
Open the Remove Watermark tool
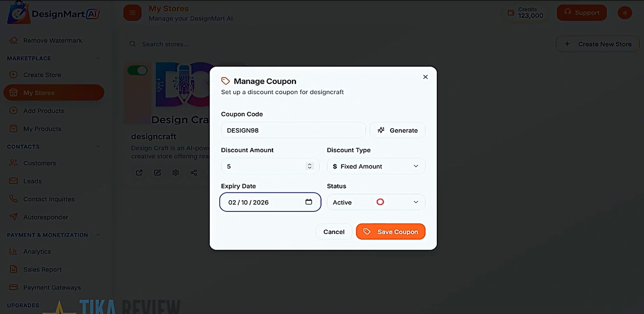(x=53, y=40)
